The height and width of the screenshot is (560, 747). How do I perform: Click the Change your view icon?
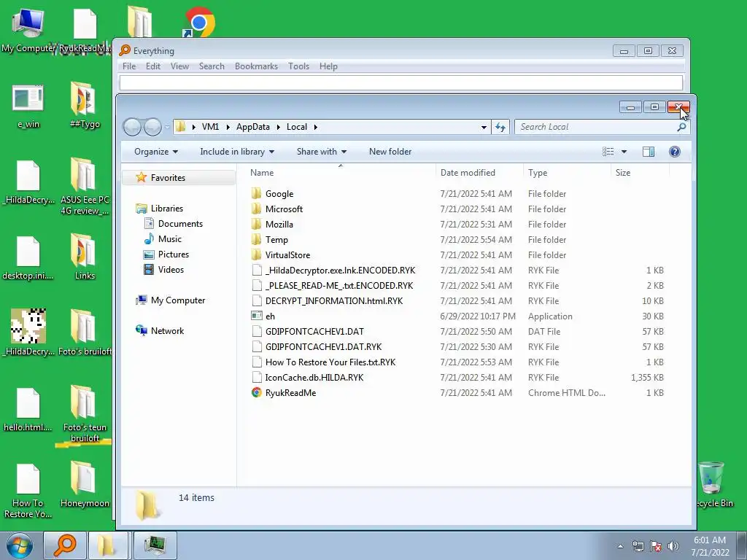(608, 152)
